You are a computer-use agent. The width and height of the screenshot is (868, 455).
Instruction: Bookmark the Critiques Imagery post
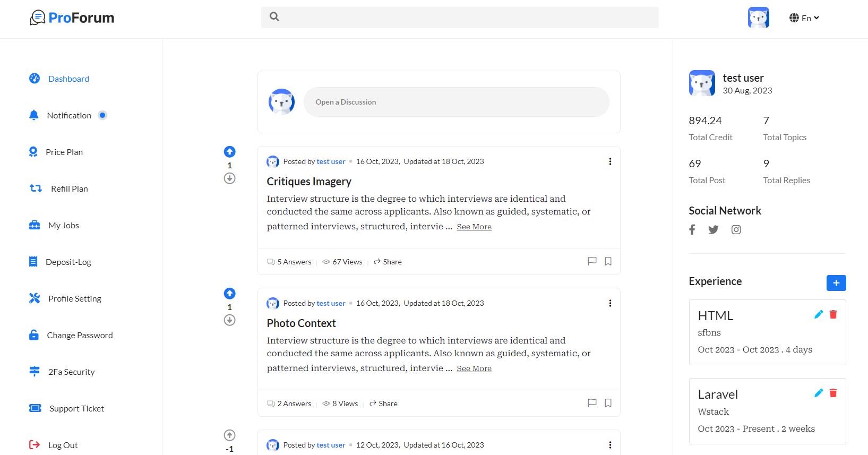pos(608,261)
